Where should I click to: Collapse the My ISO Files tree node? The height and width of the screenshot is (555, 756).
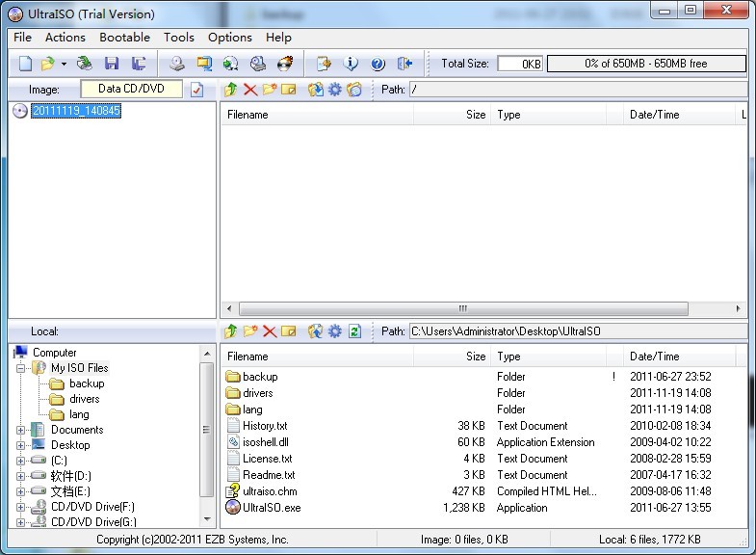click(x=21, y=368)
